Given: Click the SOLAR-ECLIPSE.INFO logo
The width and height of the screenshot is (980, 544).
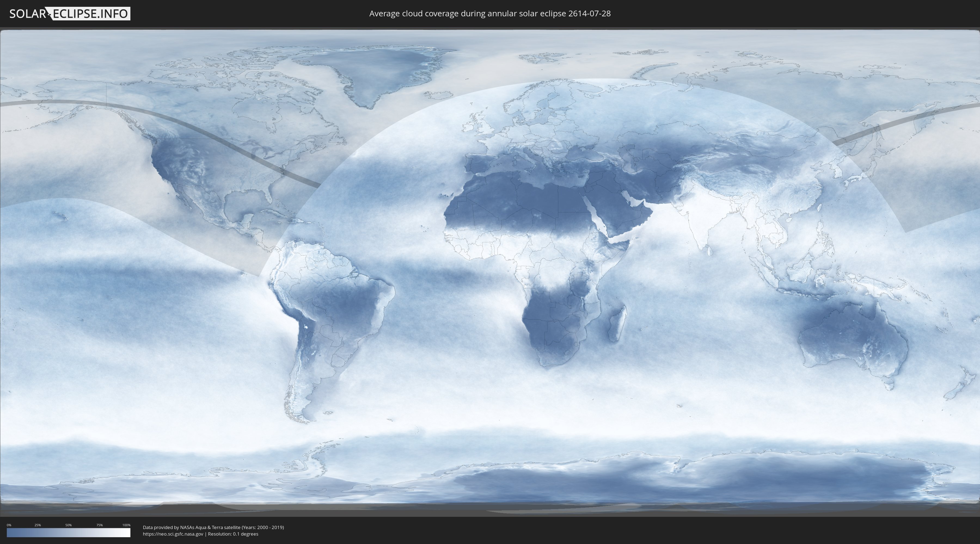Looking at the screenshot, I should coord(70,14).
